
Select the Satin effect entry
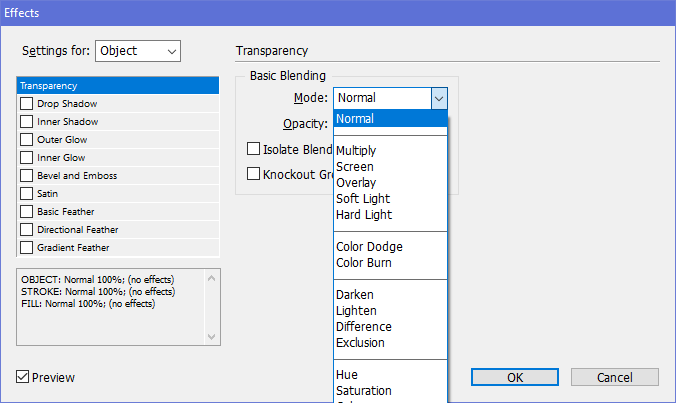(x=48, y=194)
